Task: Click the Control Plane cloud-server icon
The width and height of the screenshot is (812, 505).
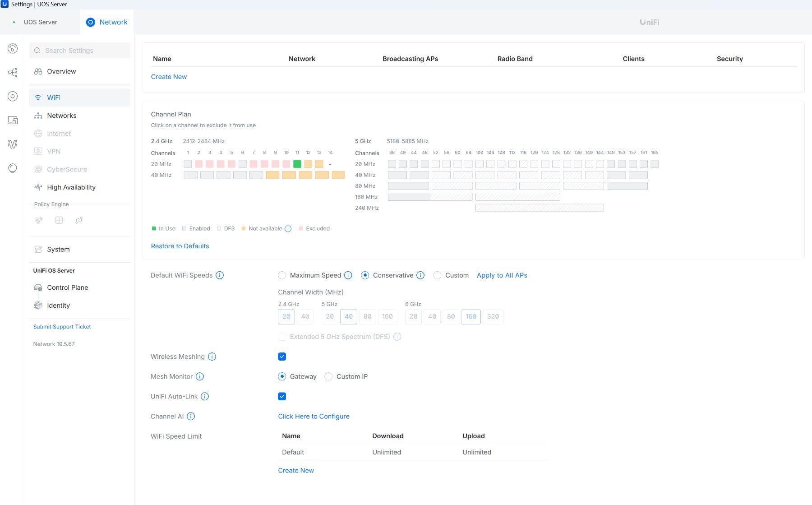Action: [x=38, y=287]
